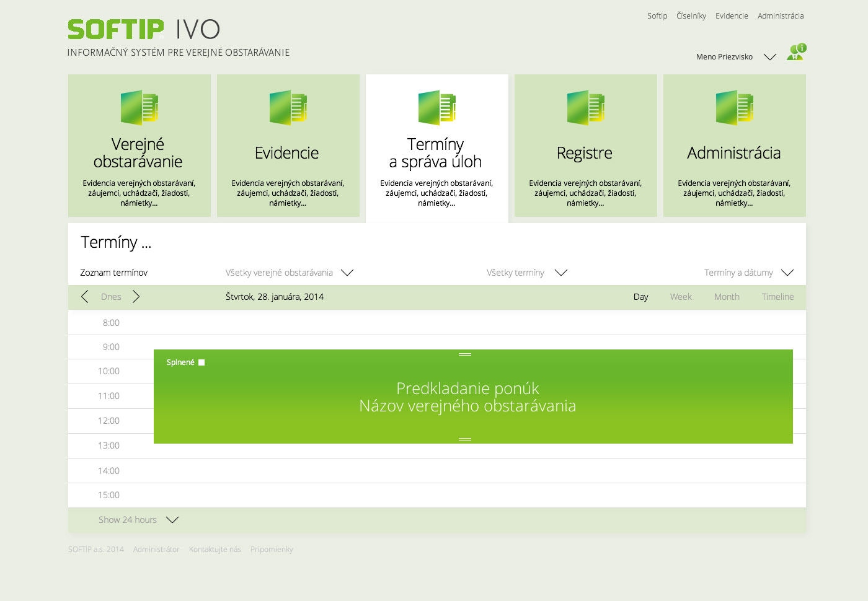Open the Administrácia card title

point(734,153)
